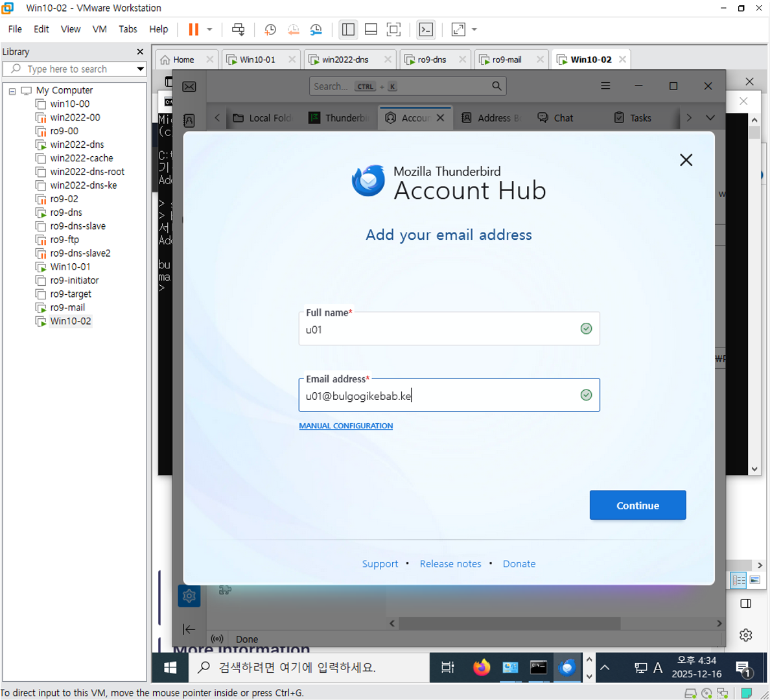The height and width of the screenshot is (700, 770).
Task: Switch to the Tasks tab
Action: (x=633, y=118)
